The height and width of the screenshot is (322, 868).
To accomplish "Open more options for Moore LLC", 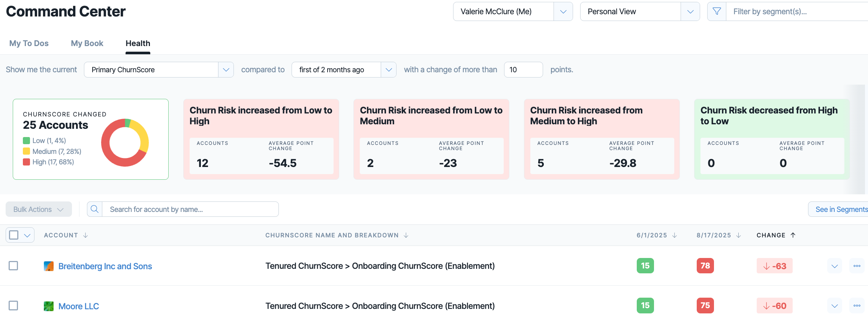I will (857, 306).
